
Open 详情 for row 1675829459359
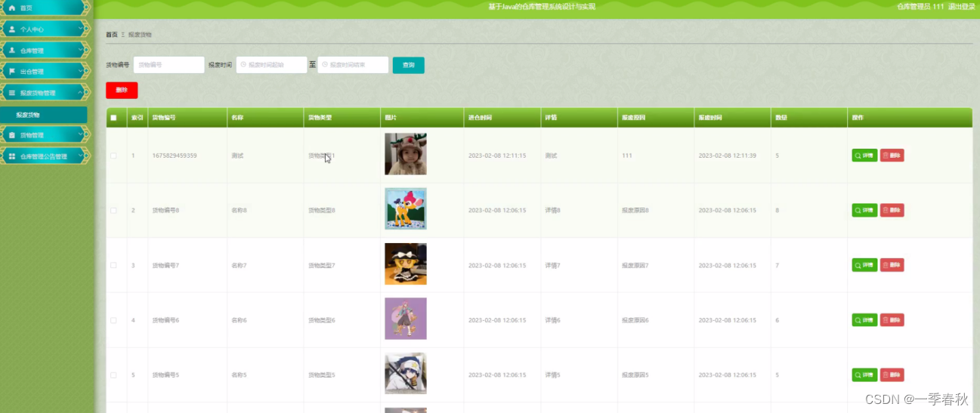[x=864, y=156]
